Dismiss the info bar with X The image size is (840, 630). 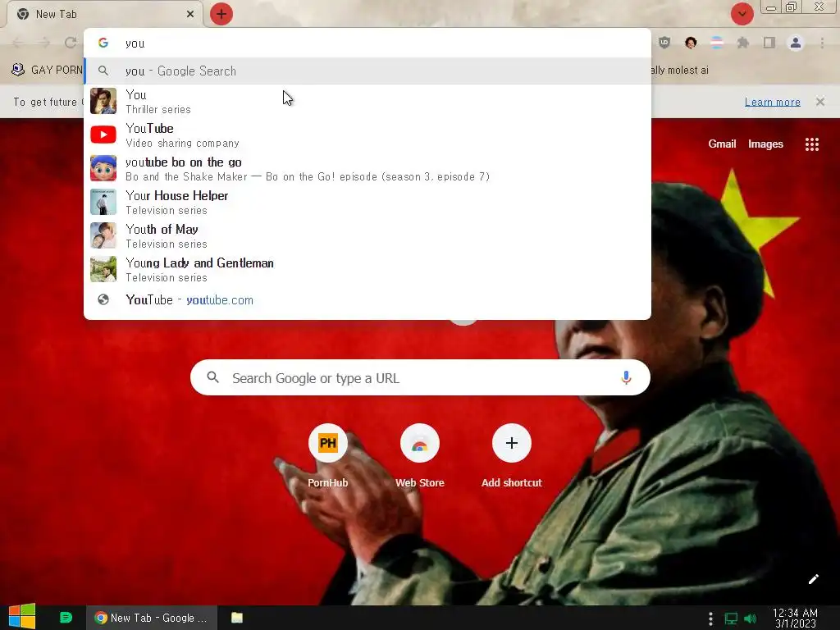[x=820, y=102]
